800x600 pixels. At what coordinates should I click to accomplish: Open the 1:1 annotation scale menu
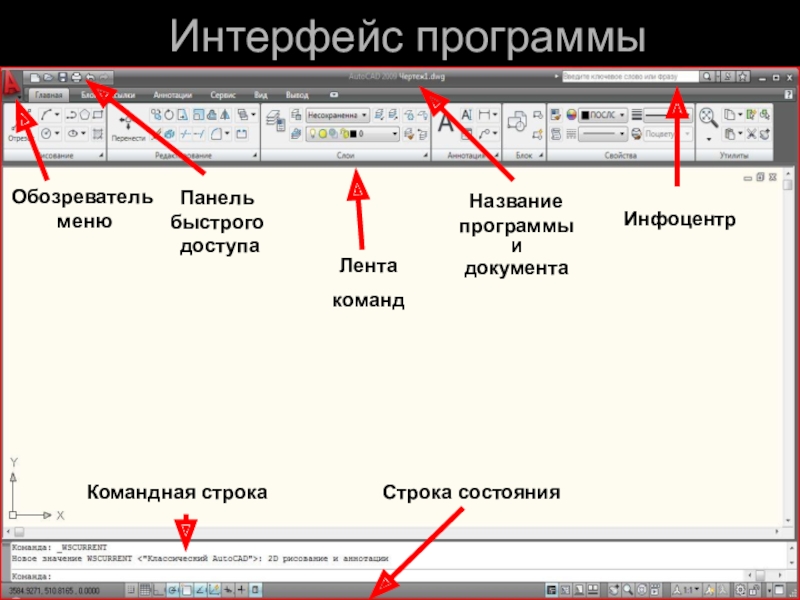pos(685,590)
